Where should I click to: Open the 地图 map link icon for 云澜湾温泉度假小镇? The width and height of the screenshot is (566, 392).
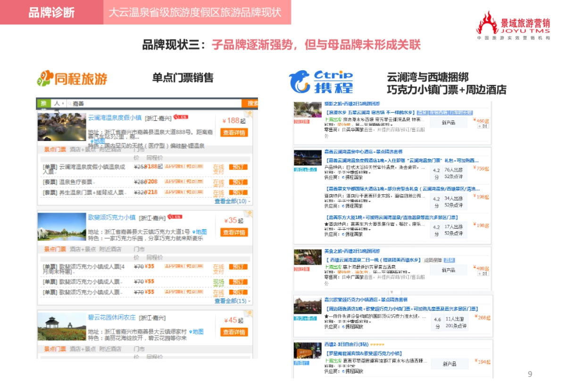coord(97,141)
